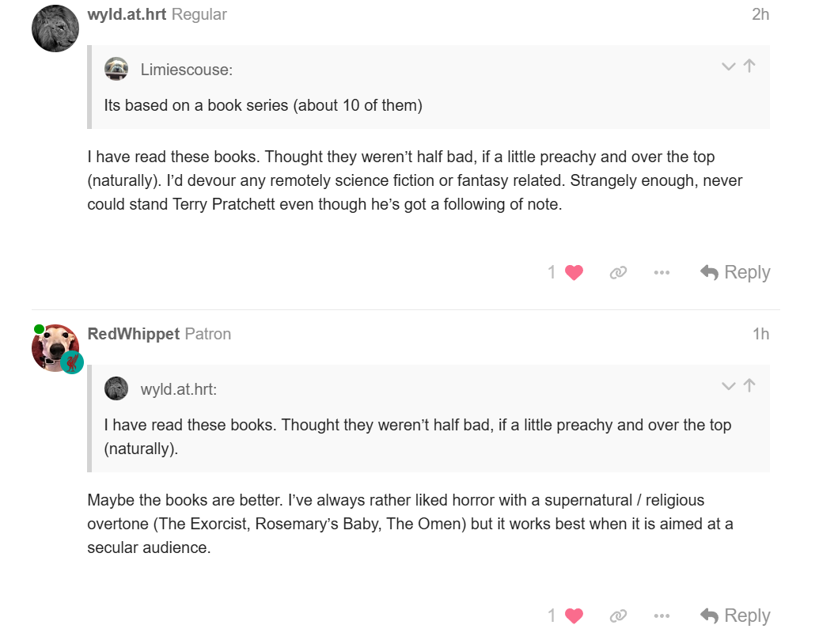The image size is (819, 644).
Task: Click RedWhippet's Liverpool flair badge
Action: [72, 363]
